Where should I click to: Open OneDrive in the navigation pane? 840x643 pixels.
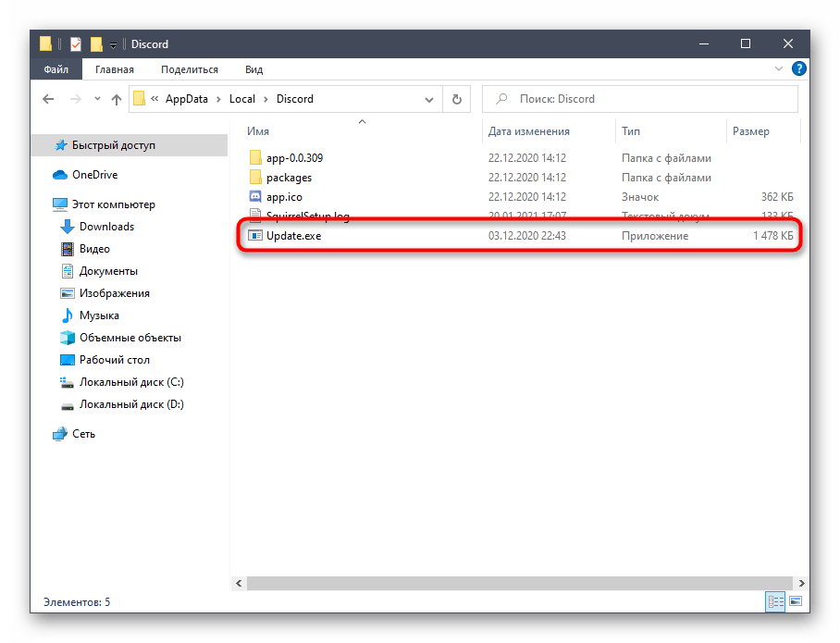[x=94, y=175]
